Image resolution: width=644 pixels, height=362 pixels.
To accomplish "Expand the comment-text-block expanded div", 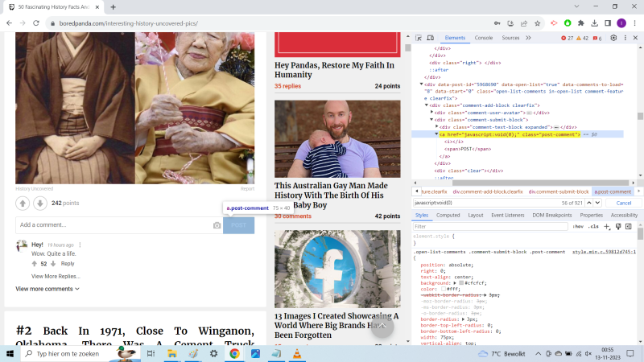I will [x=436, y=127].
